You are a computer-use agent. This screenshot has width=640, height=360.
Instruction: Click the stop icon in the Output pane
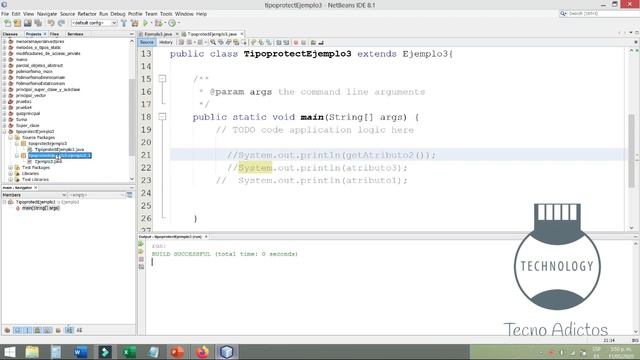click(x=141, y=259)
